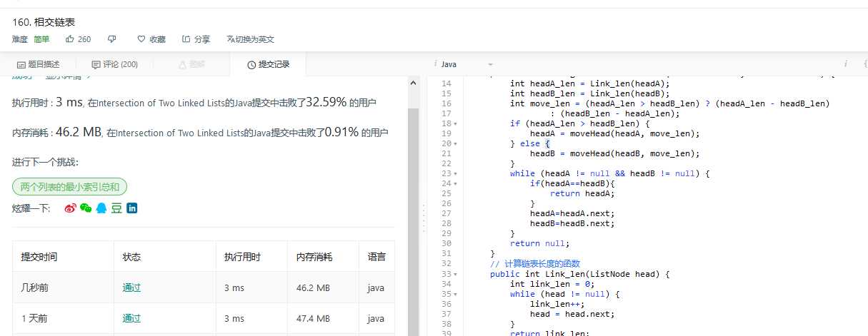This screenshot has height=336, width=868.
Task: Switch problem language via 切换为英文
Action: pos(251,39)
